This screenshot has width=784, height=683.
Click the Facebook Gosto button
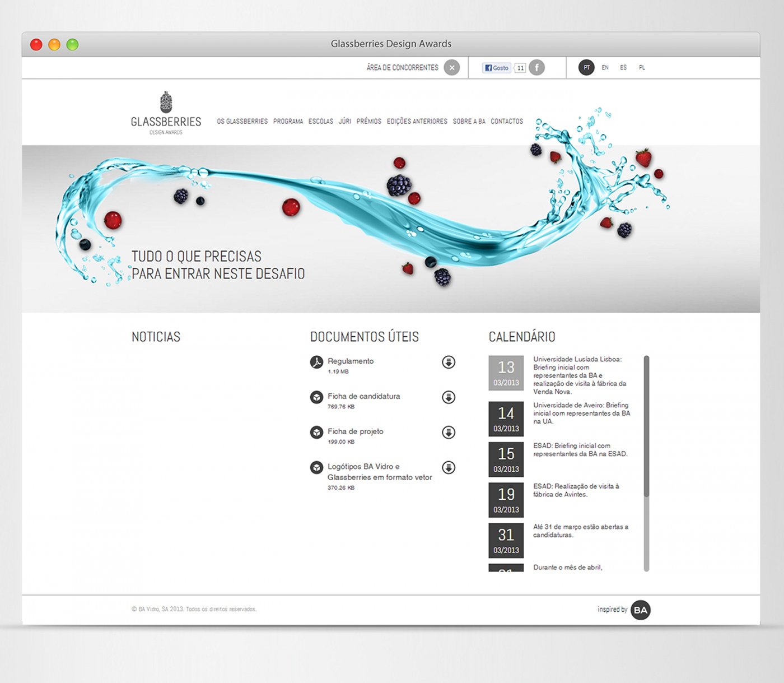pyautogui.click(x=496, y=67)
